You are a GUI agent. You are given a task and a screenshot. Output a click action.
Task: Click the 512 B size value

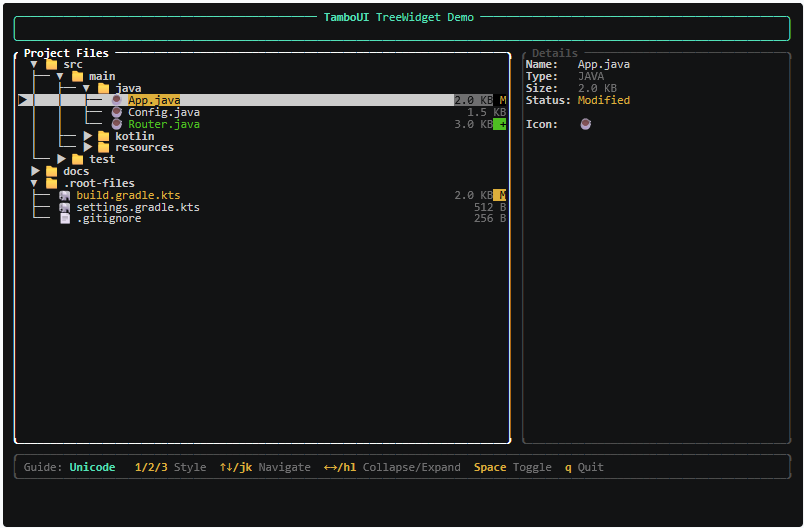tap(490, 207)
